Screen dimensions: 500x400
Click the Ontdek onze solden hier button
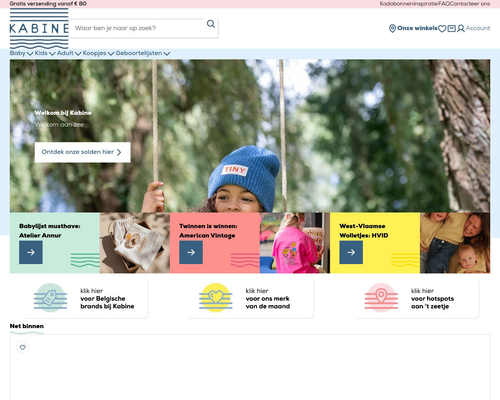(82, 152)
